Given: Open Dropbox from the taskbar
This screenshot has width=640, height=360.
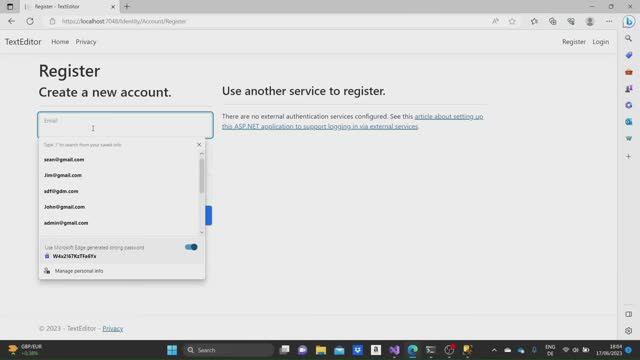Looking at the screenshot, I should (x=358, y=350).
